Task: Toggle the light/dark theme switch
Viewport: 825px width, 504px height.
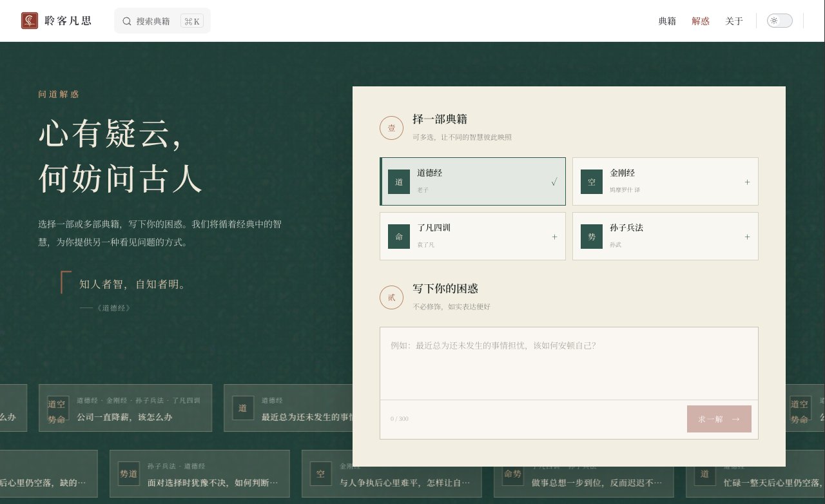Action: click(x=779, y=21)
